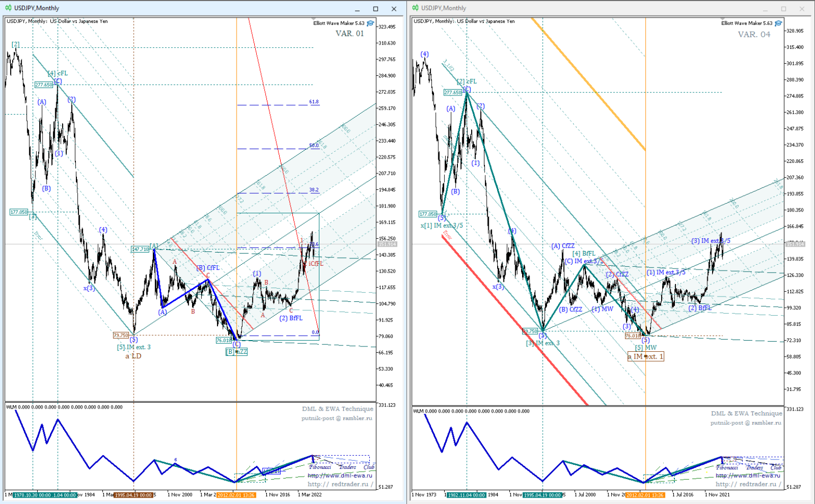Click candlestick icon in left USDJPY window title

coord(8,8)
